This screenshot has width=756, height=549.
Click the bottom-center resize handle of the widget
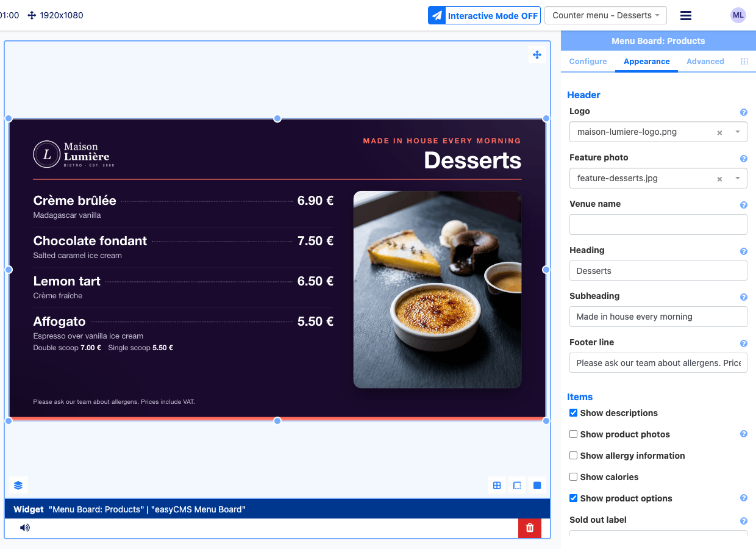(277, 420)
